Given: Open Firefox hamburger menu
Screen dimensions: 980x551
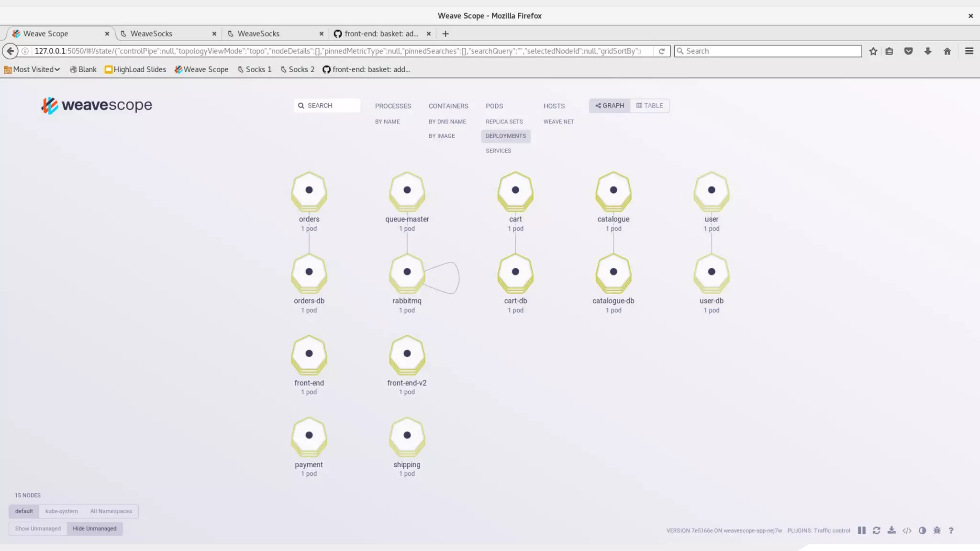Looking at the screenshot, I should pyautogui.click(x=969, y=51).
